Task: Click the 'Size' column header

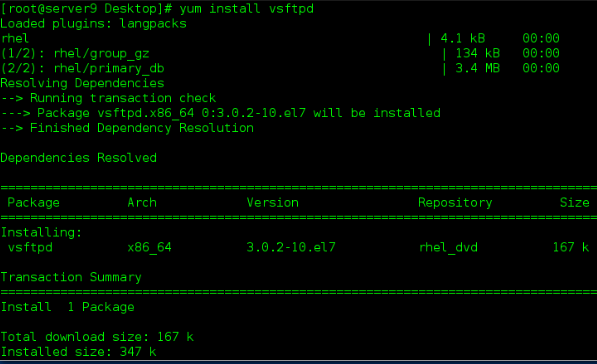Action: (x=575, y=202)
